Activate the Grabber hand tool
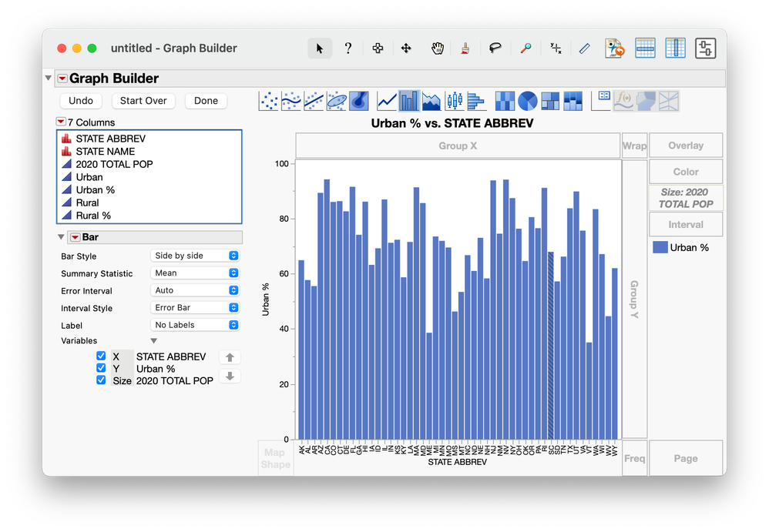The width and height of the screenshot is (769, 532). coord(438,48)
